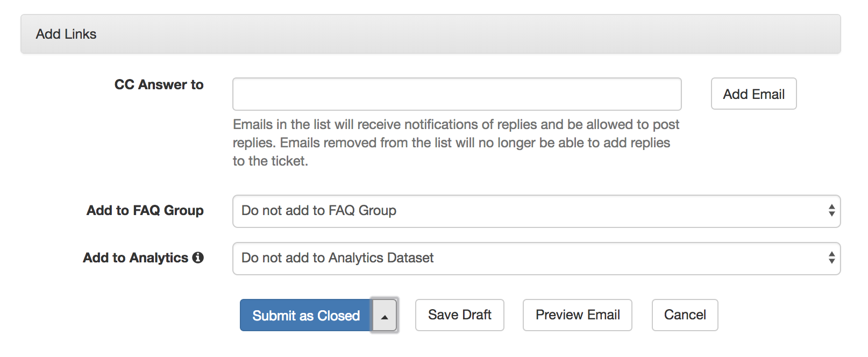The image size is (868, 357).
Task: Click the up-down arrows on the FAQ Group select
Action: pyautogui.click(x=831, y=211)
